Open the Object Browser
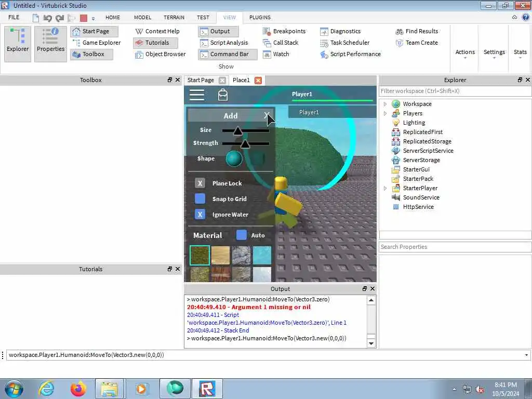532x399 pixels. [160, 54]
